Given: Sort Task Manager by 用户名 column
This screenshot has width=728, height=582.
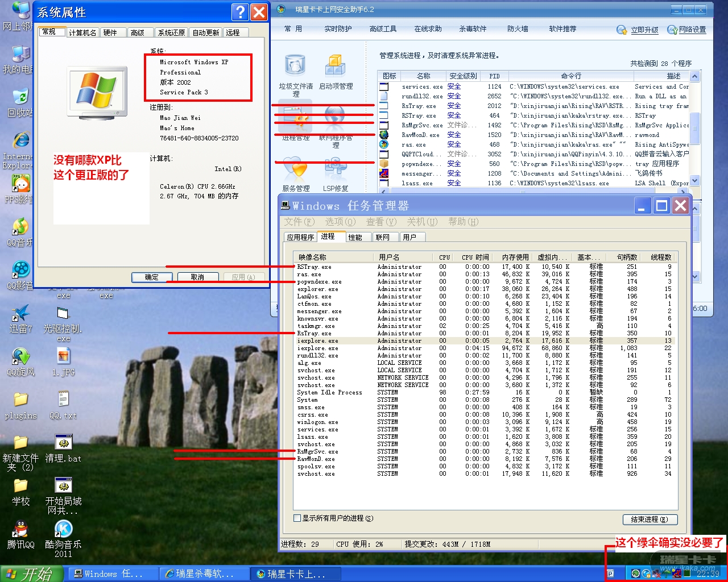Looking at the screenshot, I should [x=404, y=257].
